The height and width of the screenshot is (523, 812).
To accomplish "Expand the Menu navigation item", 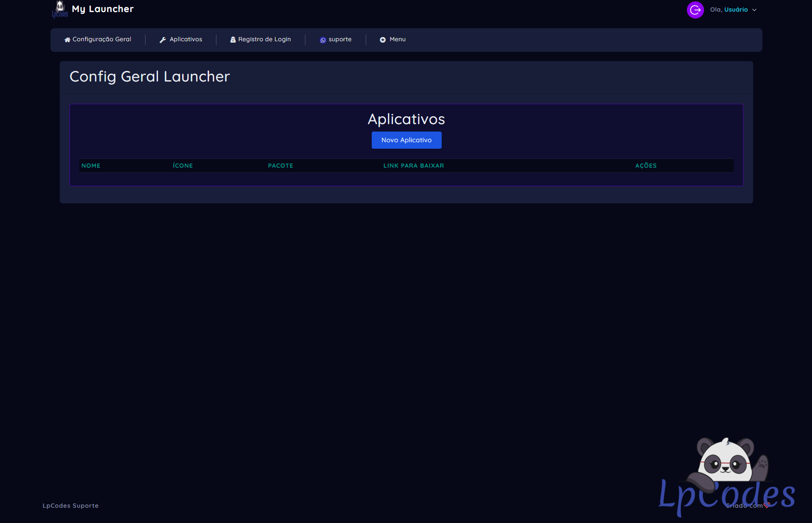I will [398, 39].
